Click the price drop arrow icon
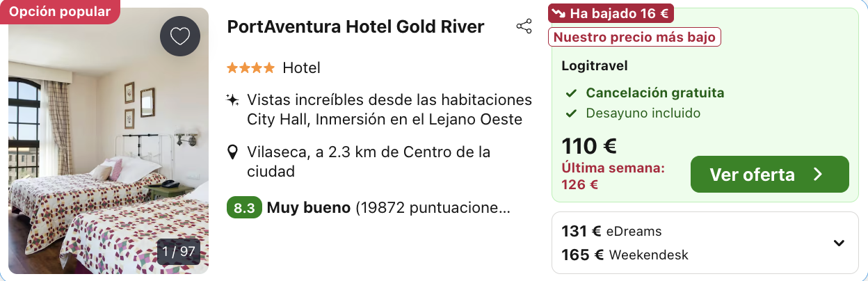This screenshot has width=868, height=281. tap(558, 13)
